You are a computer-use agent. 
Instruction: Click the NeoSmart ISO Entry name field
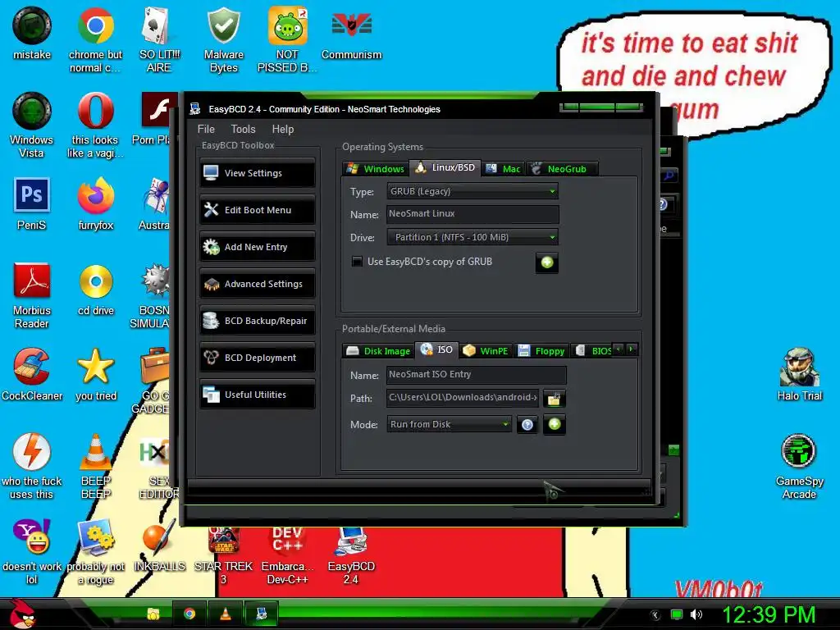[x=477, y=374]
